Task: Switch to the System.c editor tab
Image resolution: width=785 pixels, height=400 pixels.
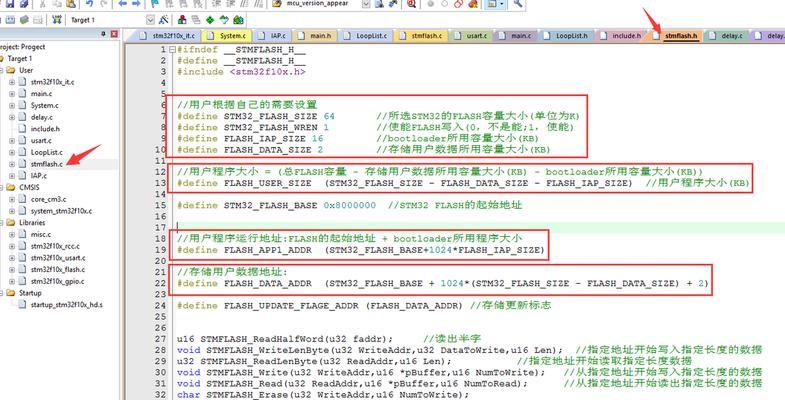Action: [x=226, y=36]
